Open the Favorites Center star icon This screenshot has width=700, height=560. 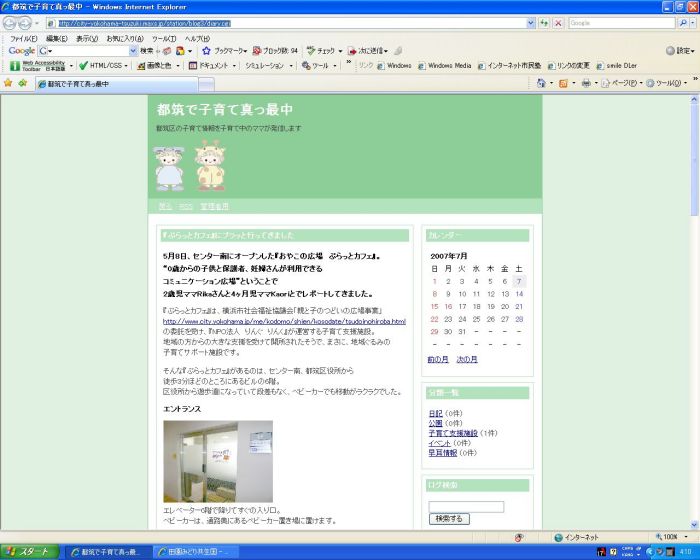point(9,83)
